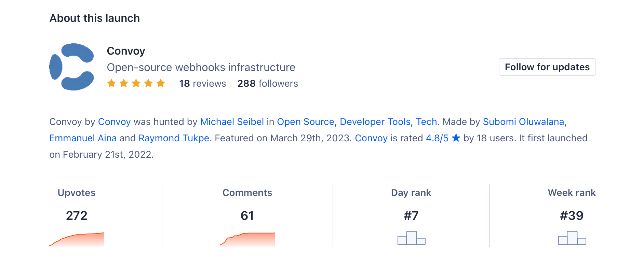Open the 288 followers link
Screen dimensions: 644x269
pyautogui.click(x=268, y=83)
